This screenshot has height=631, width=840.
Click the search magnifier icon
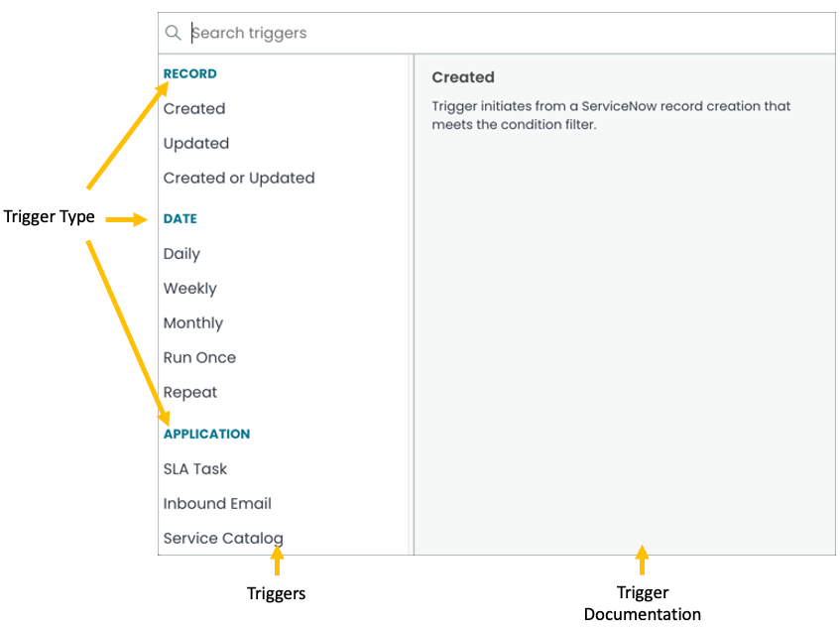(x=174, y=33)
